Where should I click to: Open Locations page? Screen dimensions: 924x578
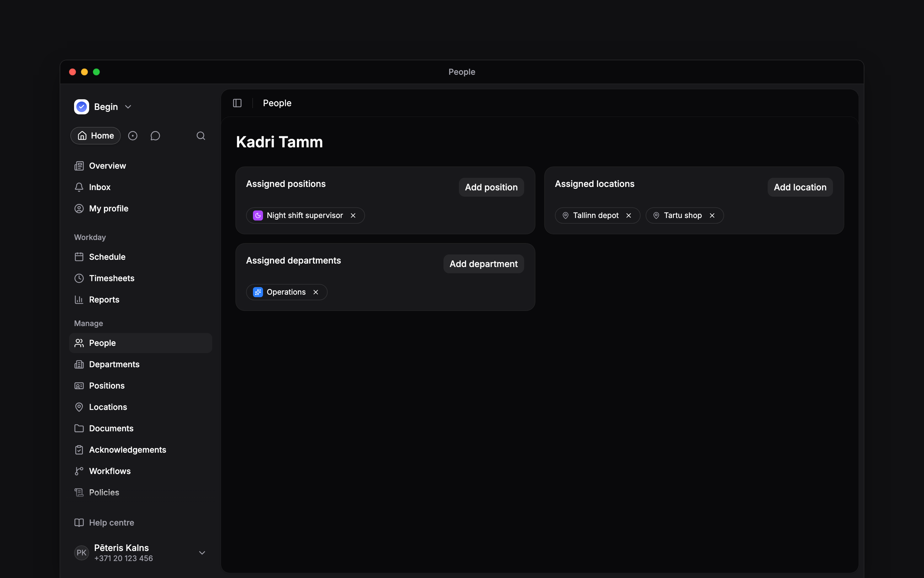click(x=141, y=407)
